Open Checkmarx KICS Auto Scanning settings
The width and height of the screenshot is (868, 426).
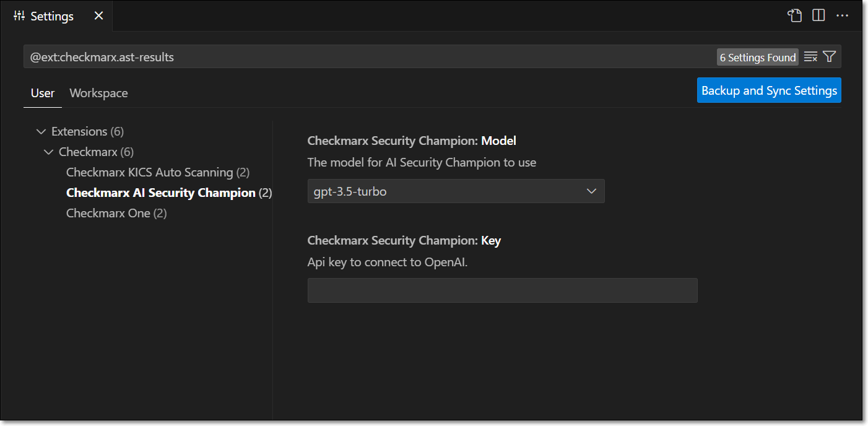point(158,172)
